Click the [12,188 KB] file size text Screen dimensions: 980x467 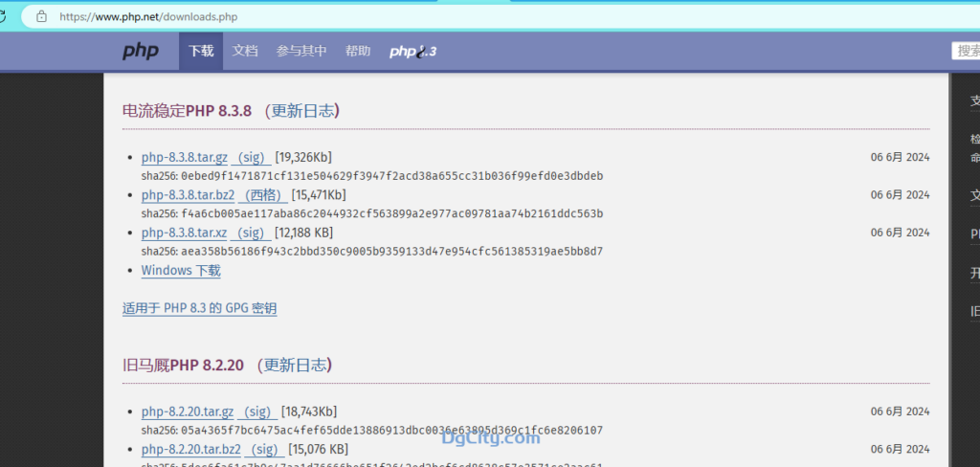point(303,233)
